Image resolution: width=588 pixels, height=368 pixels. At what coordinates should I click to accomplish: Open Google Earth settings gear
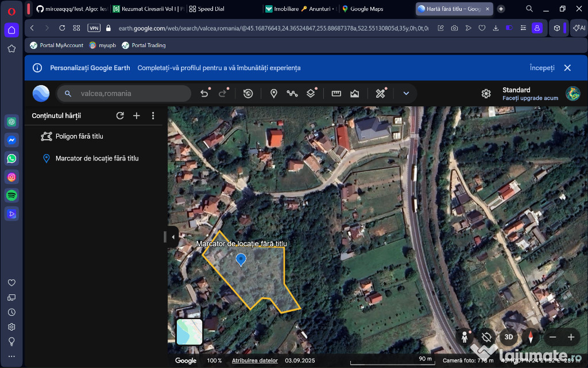[x=486, y=94]
